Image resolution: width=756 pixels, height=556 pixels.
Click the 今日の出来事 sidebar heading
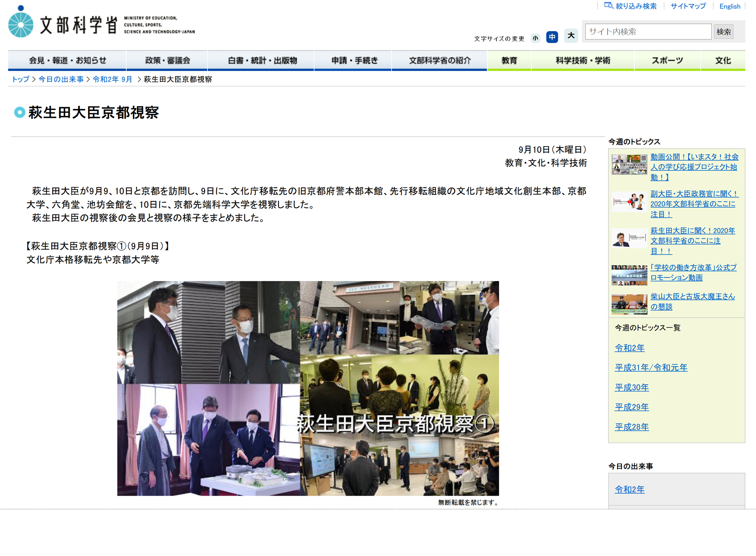pyautogui.click(x=630, y=466)
